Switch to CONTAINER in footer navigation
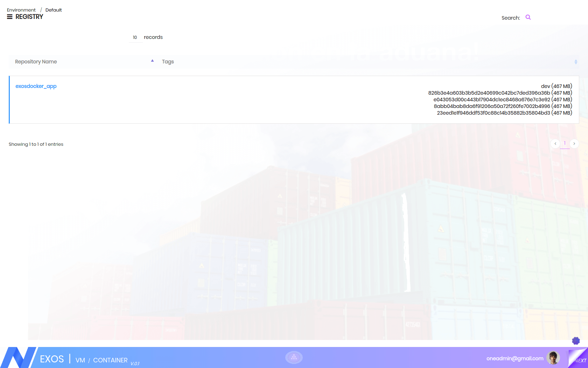 (110, 360)
